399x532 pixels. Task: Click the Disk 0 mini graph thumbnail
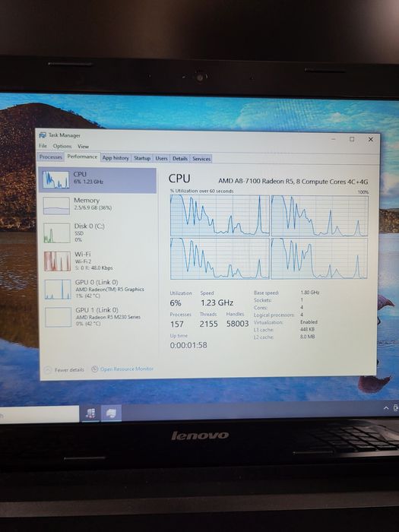point(57,233)
